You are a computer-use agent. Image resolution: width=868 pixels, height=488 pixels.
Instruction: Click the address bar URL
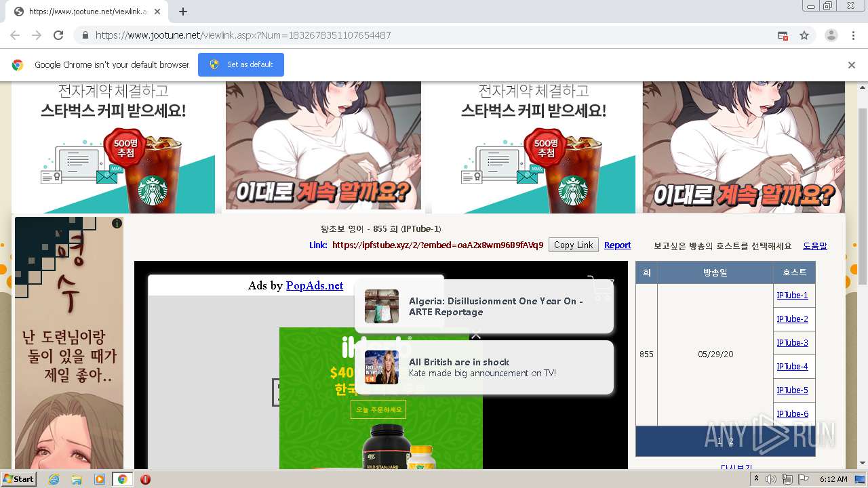(x=243, y=35)
